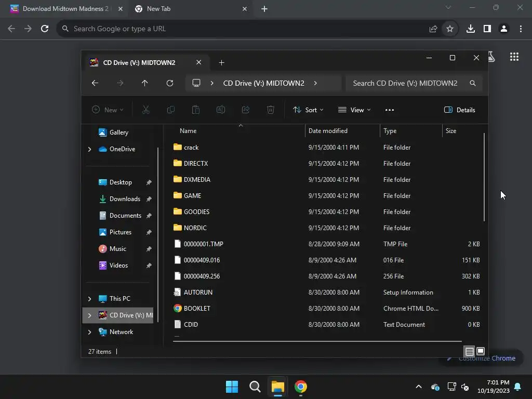This screenshot has height=399, width=532.
Task: Click File Explorer on the taskbar
Action: click(277, 387)
